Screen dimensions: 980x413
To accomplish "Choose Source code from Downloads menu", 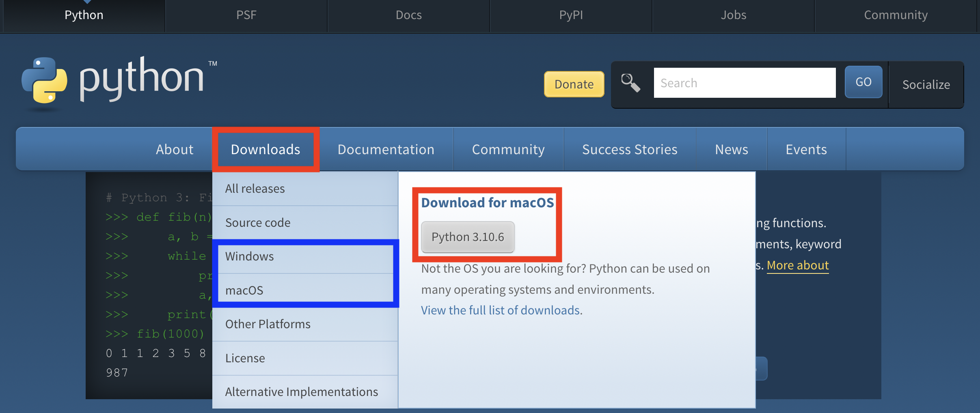I will pyautogui.click(x=305, y=223).
